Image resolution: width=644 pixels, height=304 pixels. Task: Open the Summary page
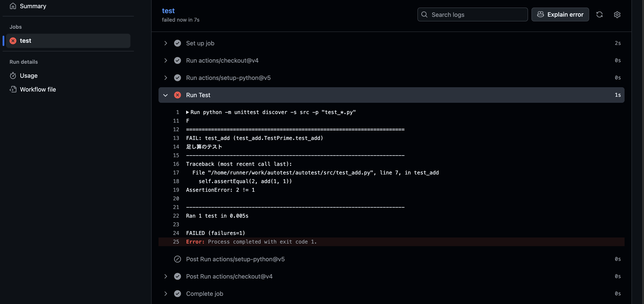(33, 6)
